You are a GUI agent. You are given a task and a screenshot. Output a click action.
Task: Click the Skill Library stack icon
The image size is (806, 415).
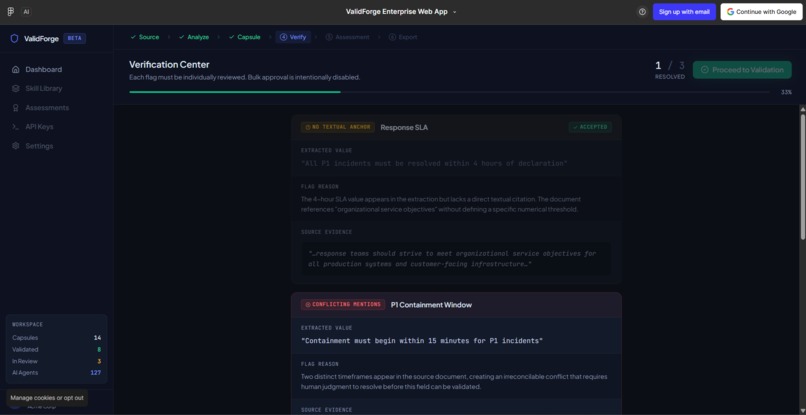15,88
